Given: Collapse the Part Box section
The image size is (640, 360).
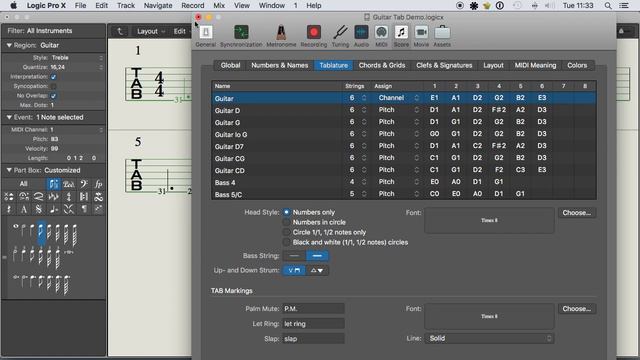Looking at the screenshot, I should tap(9, 170).
